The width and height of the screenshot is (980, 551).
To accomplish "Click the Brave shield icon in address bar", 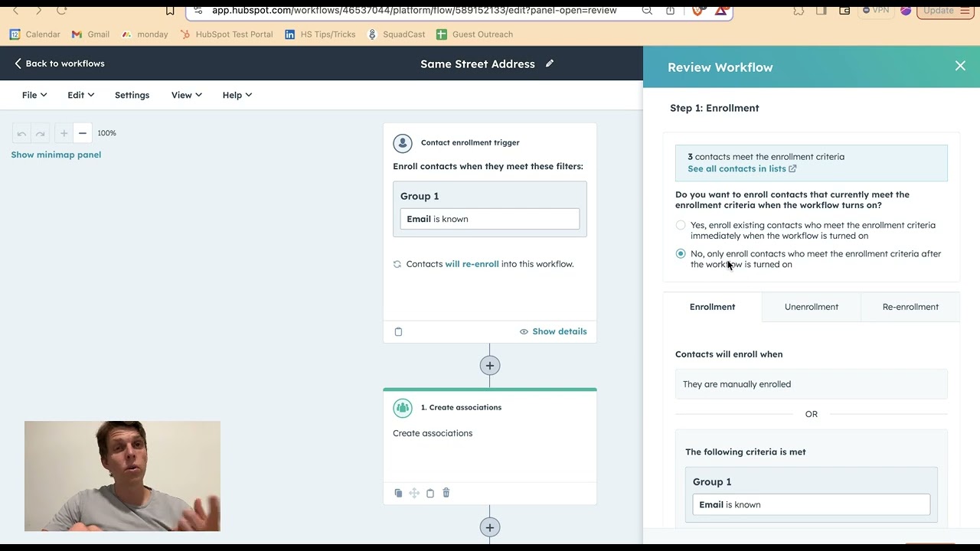I will (697, 10).
